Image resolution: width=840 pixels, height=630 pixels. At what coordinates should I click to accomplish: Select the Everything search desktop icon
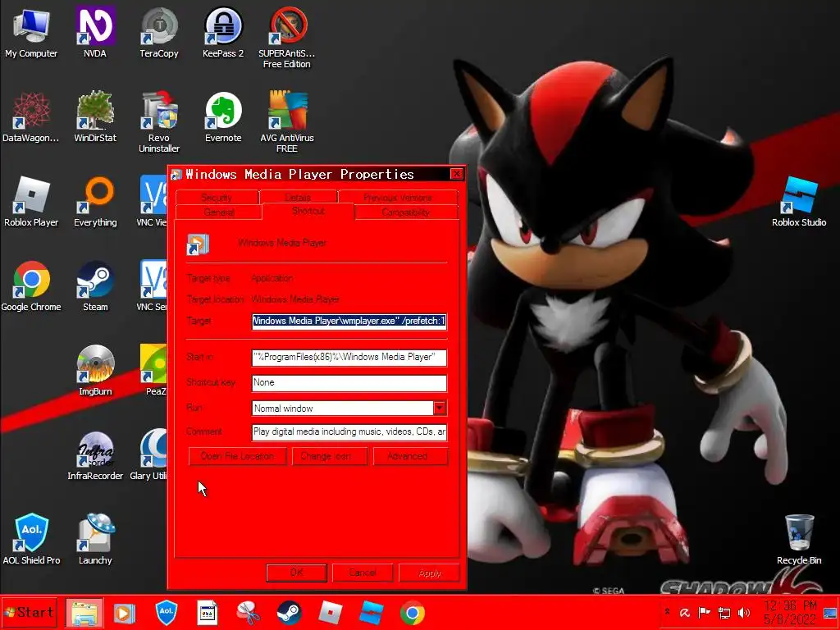click(x=95, y=202)
